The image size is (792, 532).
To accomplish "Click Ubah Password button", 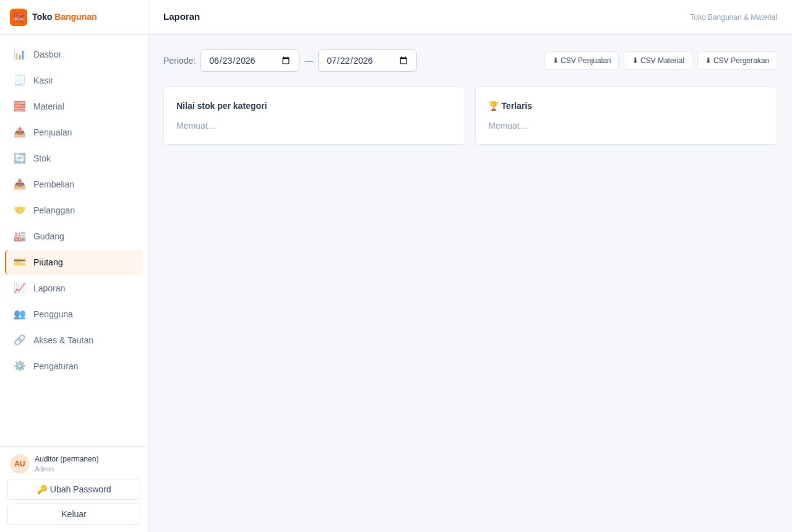I will point(74,489).
